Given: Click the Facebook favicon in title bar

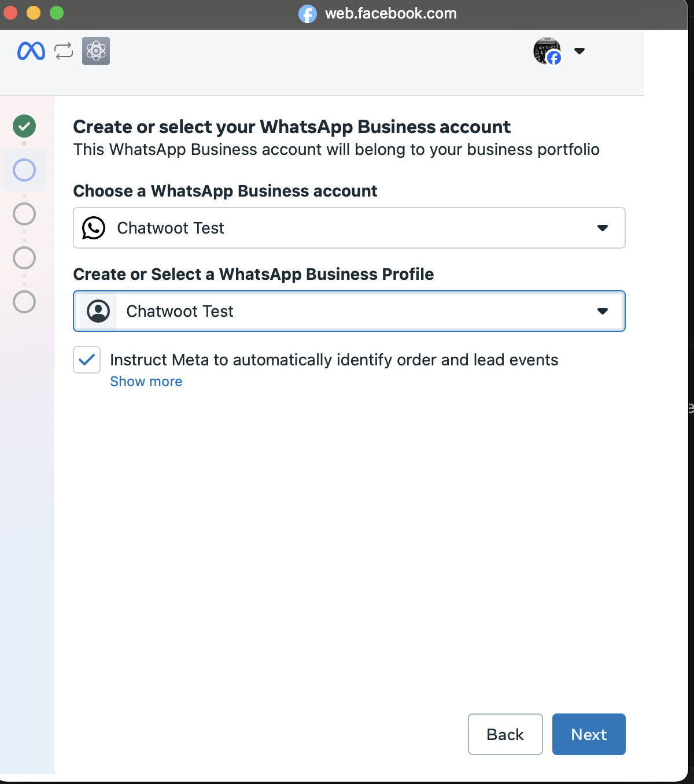Looking at the screenshot, I should (x=308, y=13).
